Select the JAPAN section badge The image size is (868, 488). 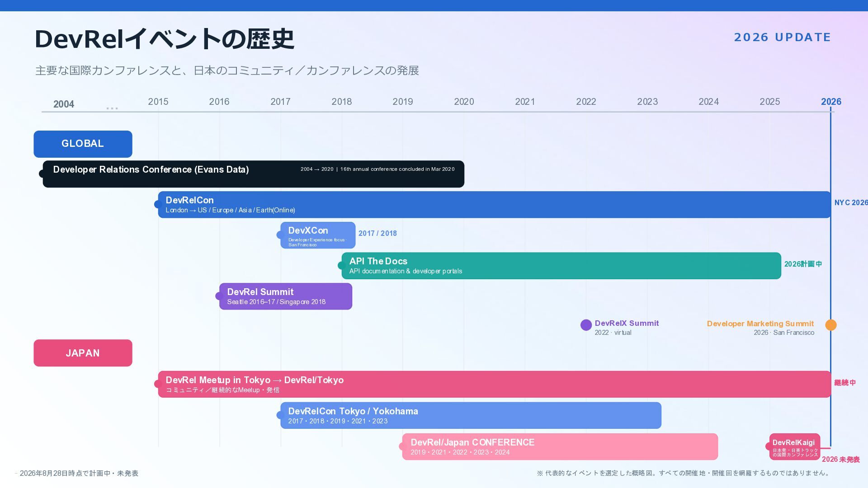[x=83, y=353]
